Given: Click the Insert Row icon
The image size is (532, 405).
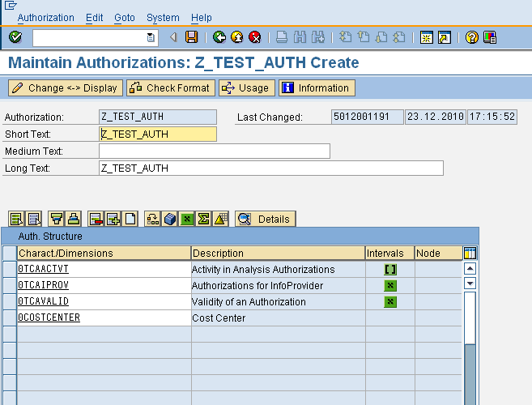Looking at the screenshot, I should [113, 219].
